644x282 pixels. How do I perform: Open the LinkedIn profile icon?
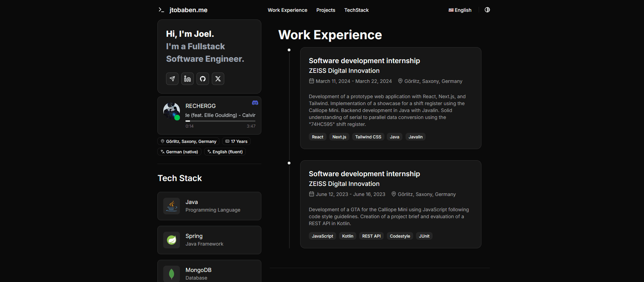[188, 79]
